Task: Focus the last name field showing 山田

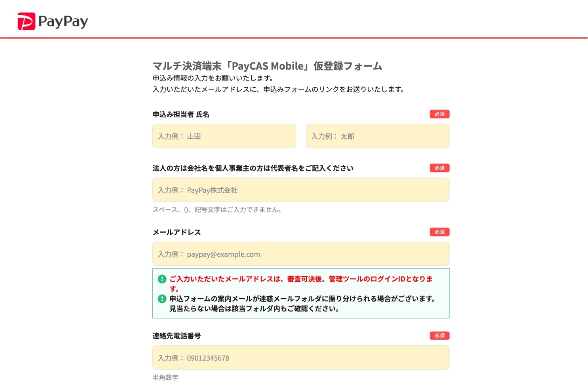Action: tap(224, 136)
